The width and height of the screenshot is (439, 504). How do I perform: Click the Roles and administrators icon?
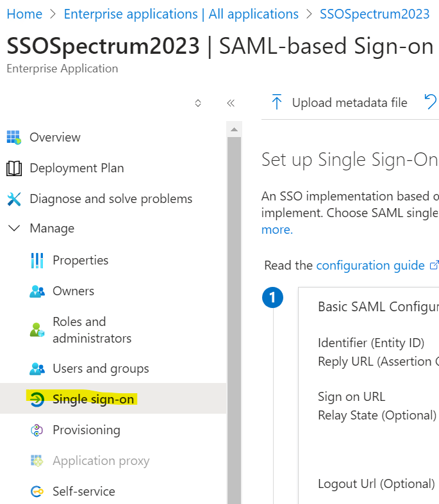coord(37,330)
